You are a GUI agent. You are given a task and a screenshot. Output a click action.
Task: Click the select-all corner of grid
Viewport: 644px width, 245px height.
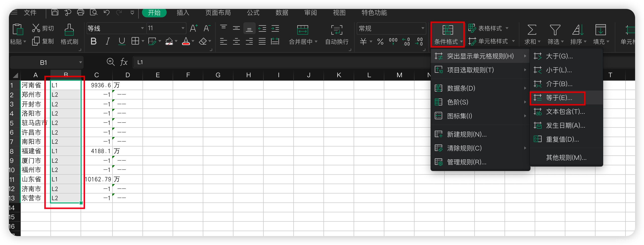click(15, 75)
